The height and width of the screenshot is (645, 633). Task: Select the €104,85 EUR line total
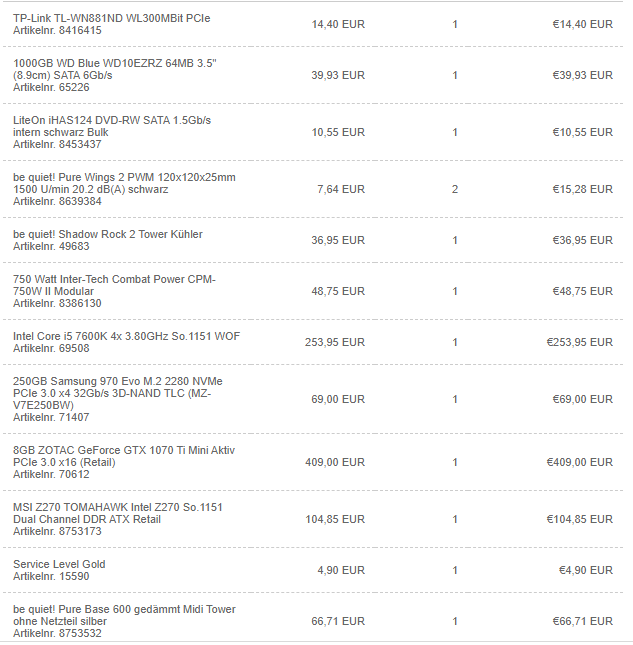[x=579, y=519]
